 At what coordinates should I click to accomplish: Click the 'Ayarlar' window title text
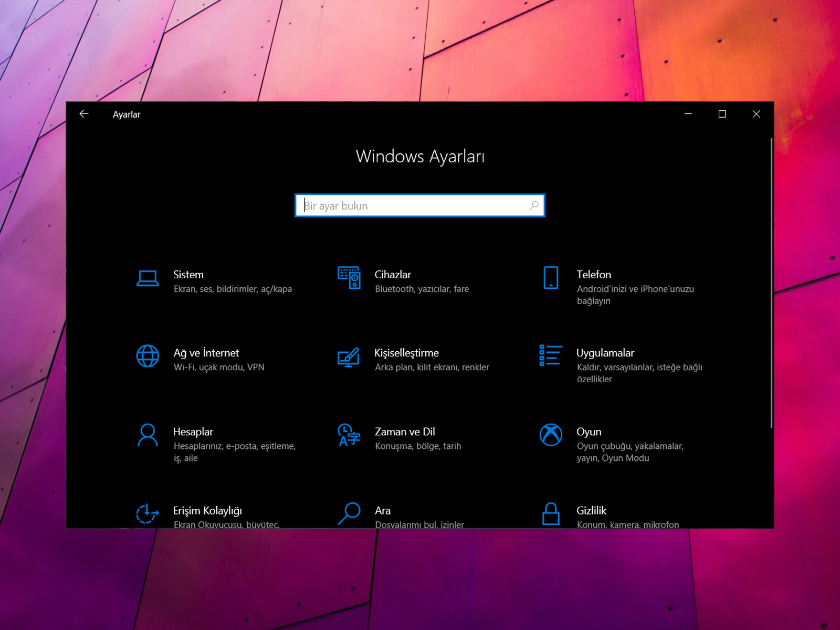pos(127,114)
